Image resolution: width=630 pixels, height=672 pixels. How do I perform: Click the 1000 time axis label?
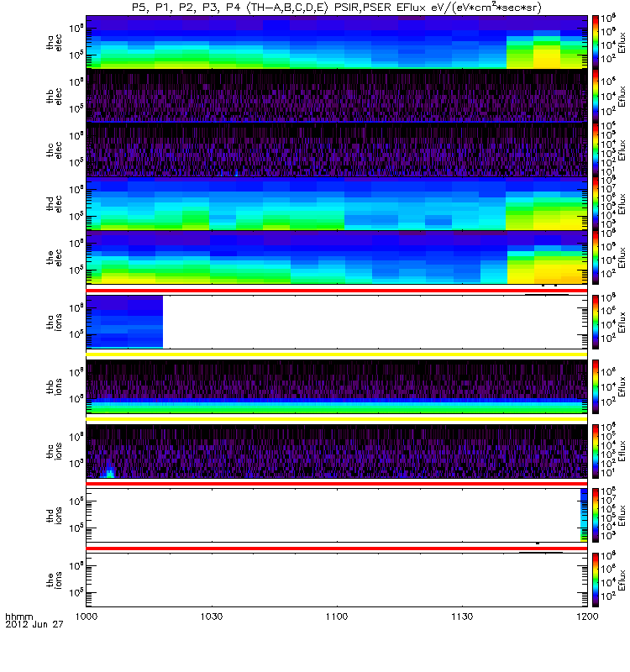tap(87, 617)
